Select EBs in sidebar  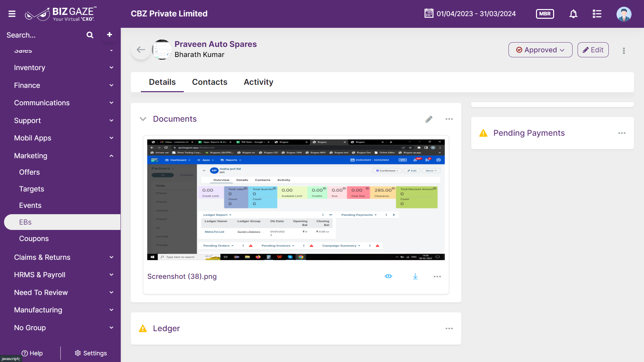click(x=62, y=222)
